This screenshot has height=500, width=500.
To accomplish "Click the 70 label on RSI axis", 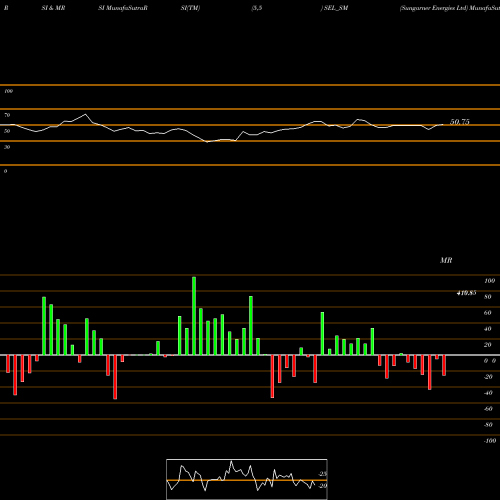I will click(7, 115).
